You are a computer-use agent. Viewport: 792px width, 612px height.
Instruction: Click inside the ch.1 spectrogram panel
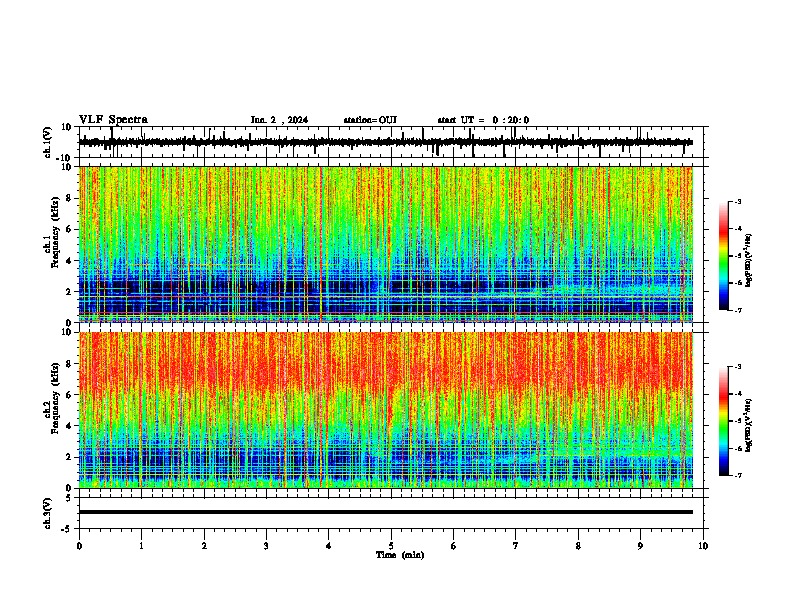pos(385,244)
